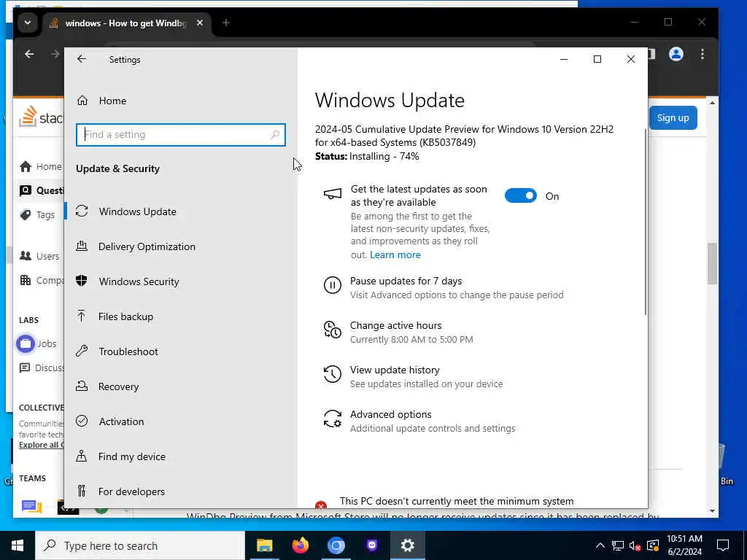This screenshot has height=560, width=747.
Task: Select the Windows Update sync icon
Action: coord(82,211)
